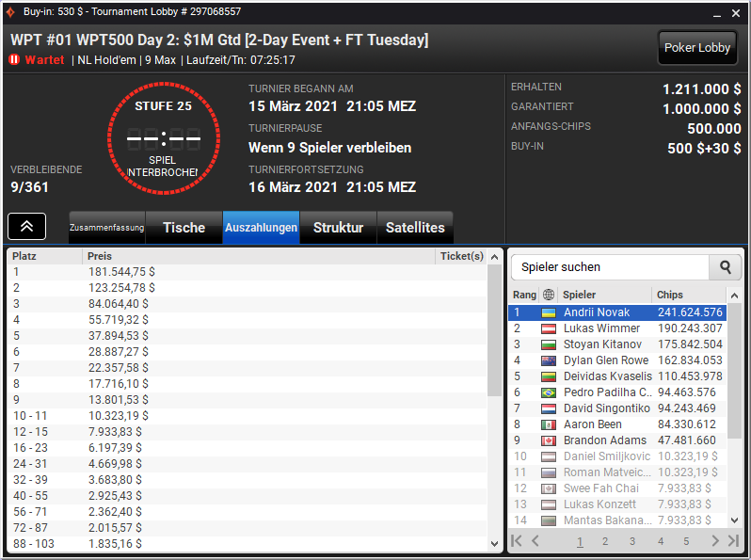Click scroll-down arrow of the payouts list
Image resolution: width=751 pixels, height=560 pixels.
[x=495, y=544]
